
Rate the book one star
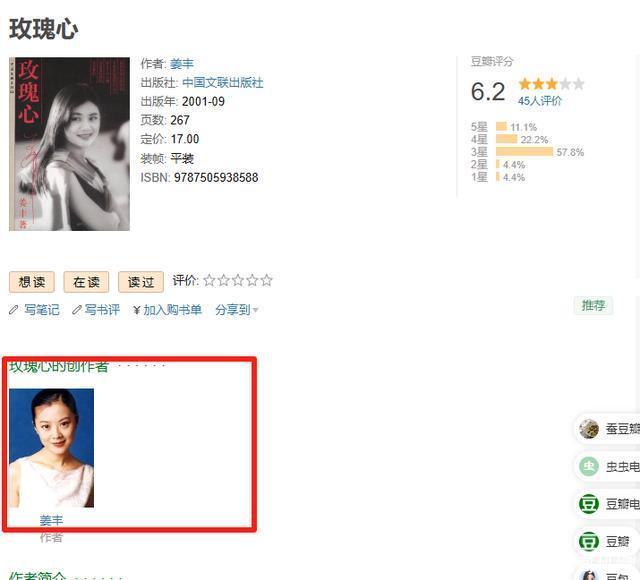pos(209,280)
